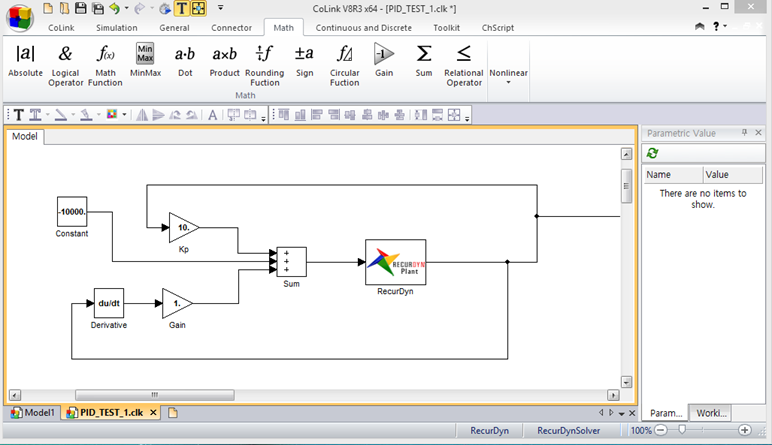Screen dimensions: 772x445
Task: Open the ChScript ribbon tab
Action: tap(498, 28)
